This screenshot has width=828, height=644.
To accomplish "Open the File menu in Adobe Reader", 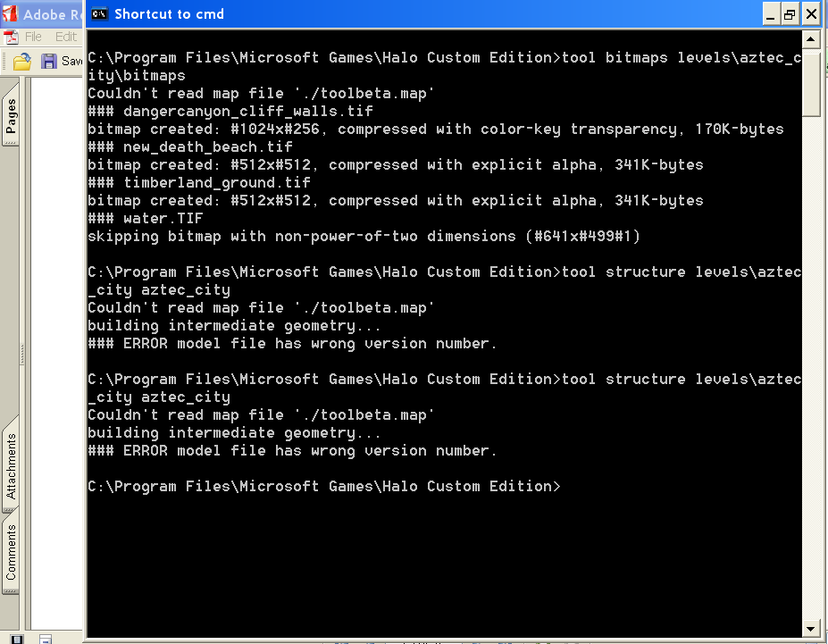I will tap(34, 37).
